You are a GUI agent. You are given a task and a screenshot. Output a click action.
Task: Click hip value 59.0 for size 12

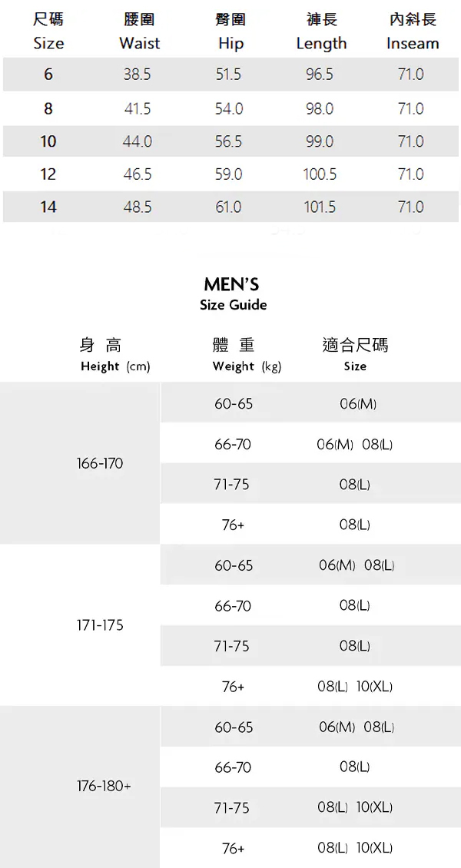coord(229,174)
